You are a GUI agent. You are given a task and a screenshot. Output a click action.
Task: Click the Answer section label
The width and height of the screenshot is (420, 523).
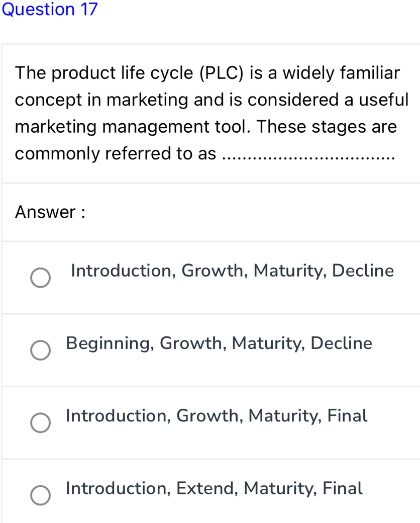(x=50, y=212)
